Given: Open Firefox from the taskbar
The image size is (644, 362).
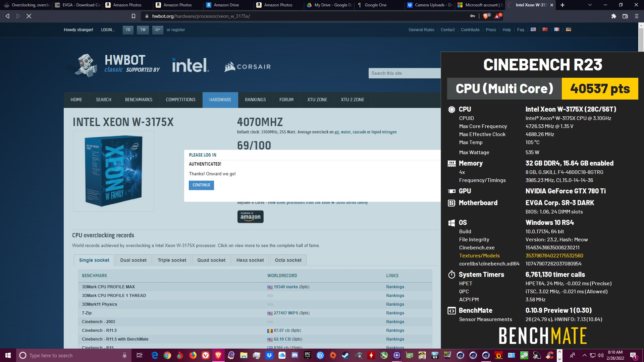Looking at the screenshot, I should coord(193,355).
